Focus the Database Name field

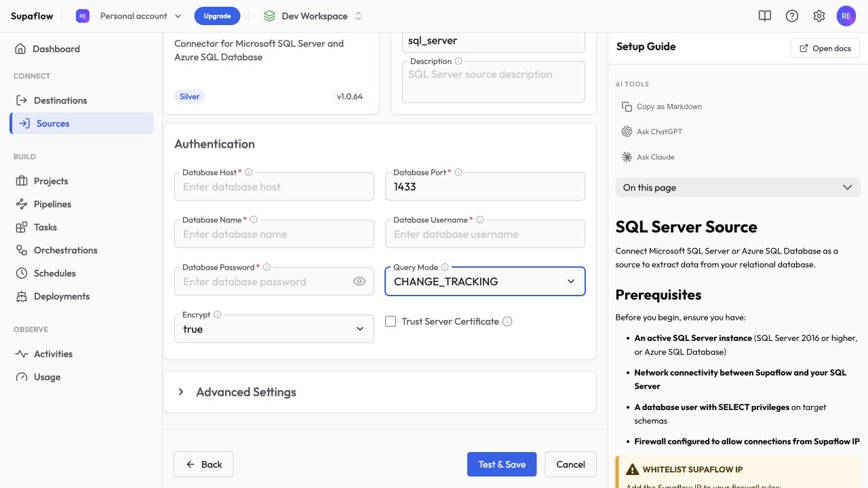pos(274,234)
